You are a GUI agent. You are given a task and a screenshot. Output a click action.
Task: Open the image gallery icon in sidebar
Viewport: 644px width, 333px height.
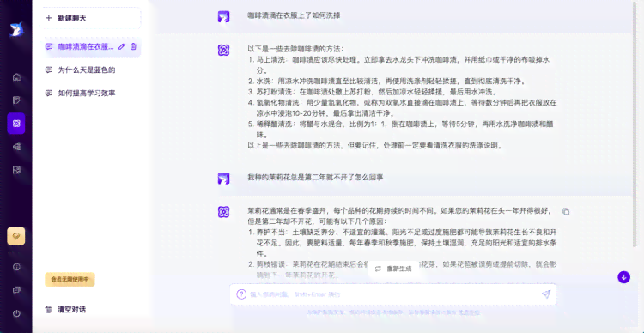16,170
